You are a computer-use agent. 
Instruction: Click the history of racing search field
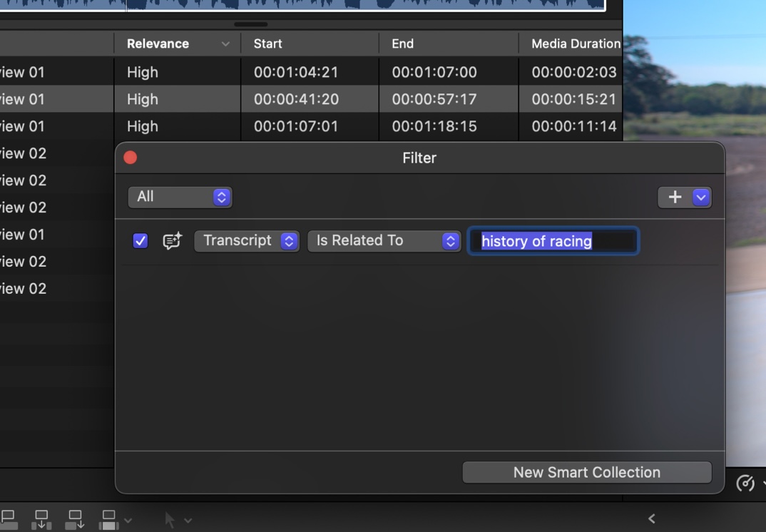pos(553,241)
